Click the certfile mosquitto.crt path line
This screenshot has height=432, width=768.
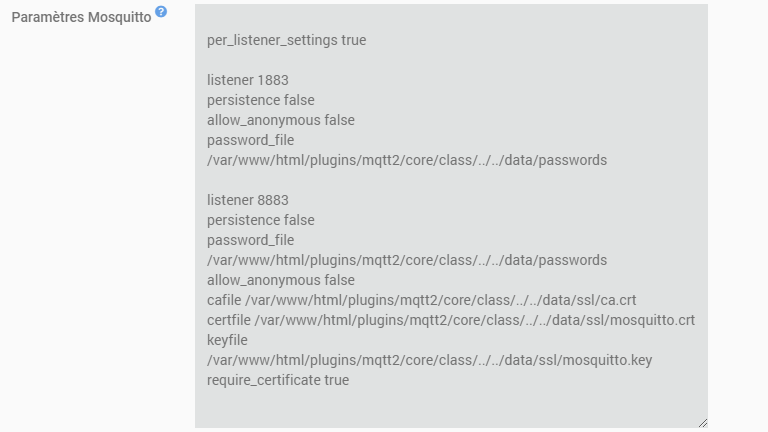point(450,320)
